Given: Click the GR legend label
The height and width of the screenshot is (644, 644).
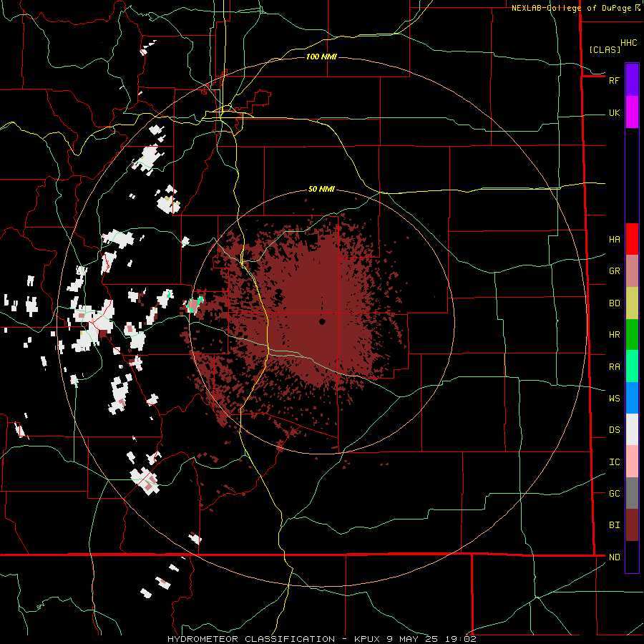Looking at the screenshot, I should click(614, 271).
